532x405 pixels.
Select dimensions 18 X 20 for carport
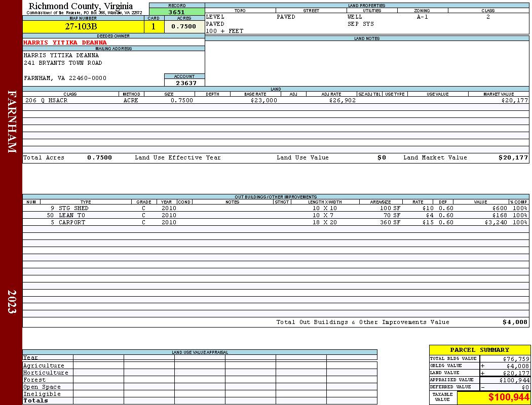tap(325, 222)
